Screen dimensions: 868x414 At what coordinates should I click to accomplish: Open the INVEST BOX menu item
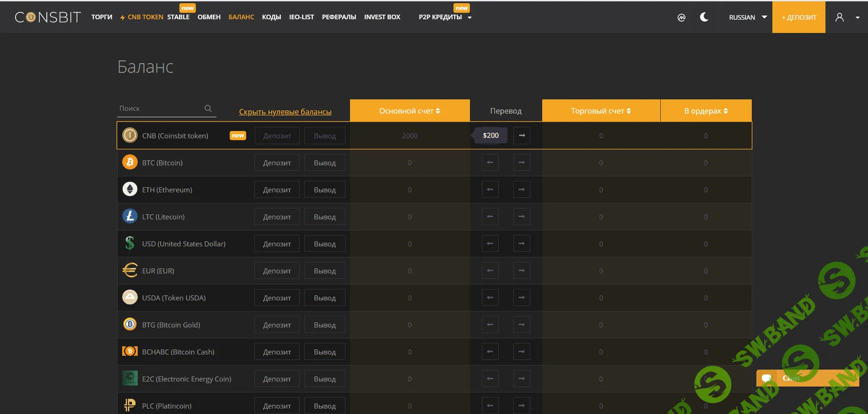tap(382, 17)
